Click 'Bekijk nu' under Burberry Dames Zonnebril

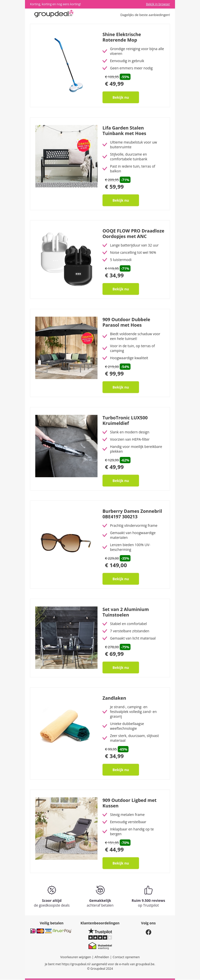tap(121, 579)
